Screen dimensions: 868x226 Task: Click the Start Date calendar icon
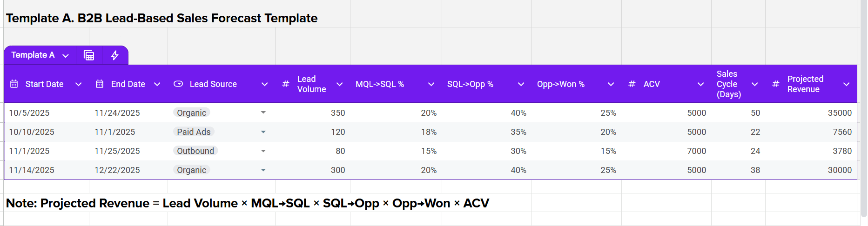click(x=14, y=84)
